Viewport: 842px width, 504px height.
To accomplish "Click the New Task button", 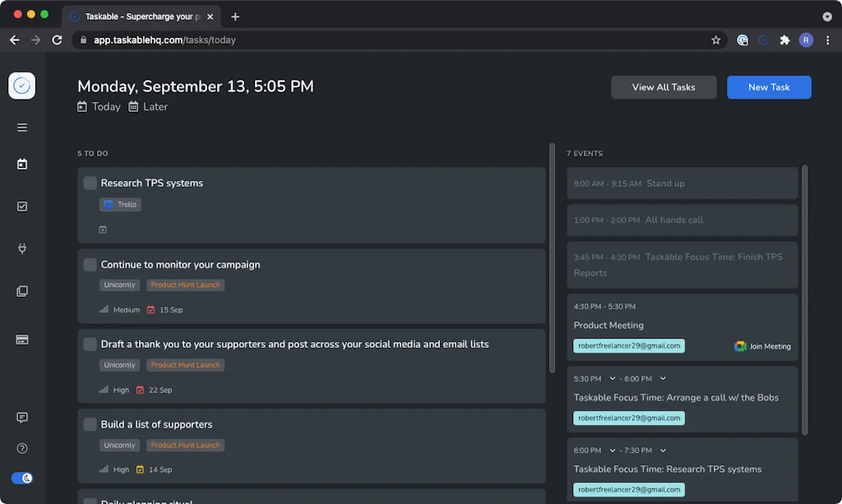I will [769, 87].
